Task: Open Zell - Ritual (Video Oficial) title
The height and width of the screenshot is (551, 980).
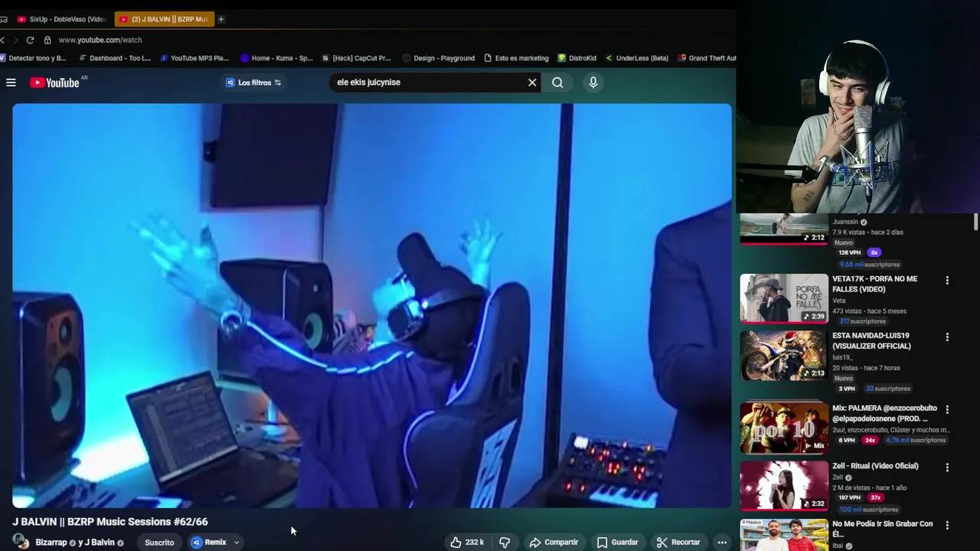Action: pos(875,465)
